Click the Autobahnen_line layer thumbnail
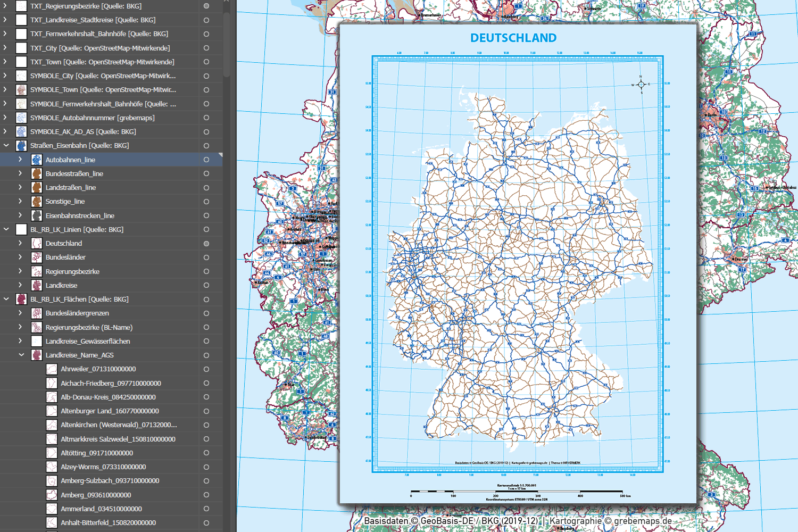The image size is (798, 532). tap(37, 160)
